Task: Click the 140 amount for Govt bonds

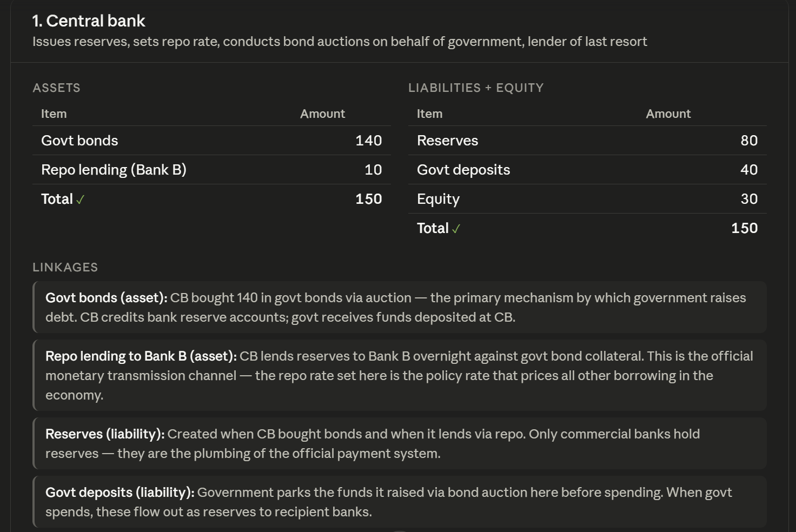Action: pos(369,141)
